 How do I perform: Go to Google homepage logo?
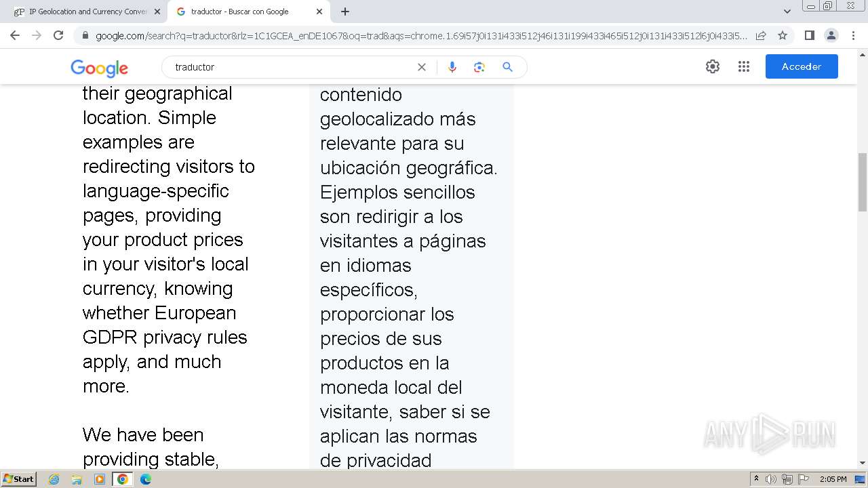point(99,68)
